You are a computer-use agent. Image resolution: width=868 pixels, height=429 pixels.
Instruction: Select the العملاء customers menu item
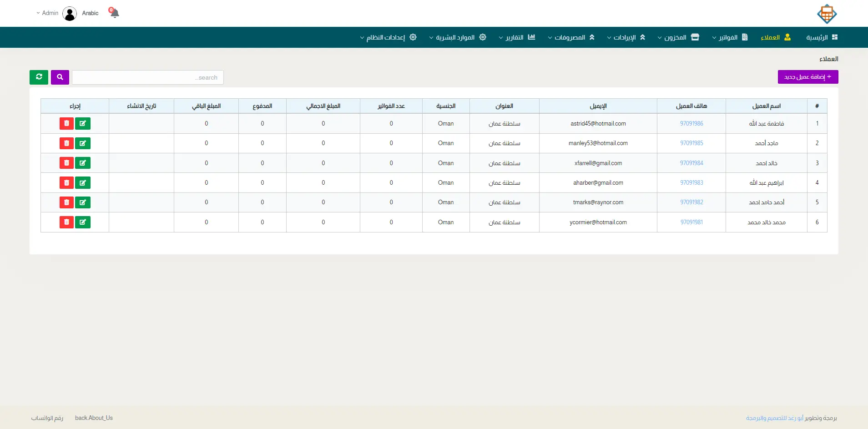pos(776,37)
